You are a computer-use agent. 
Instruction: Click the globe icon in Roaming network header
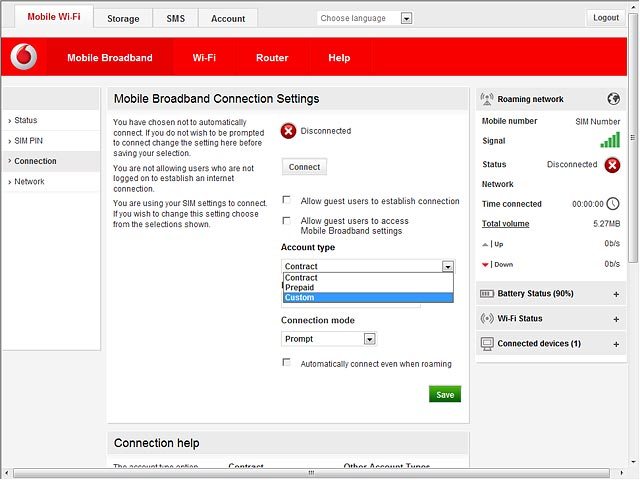tap(613, 99)
